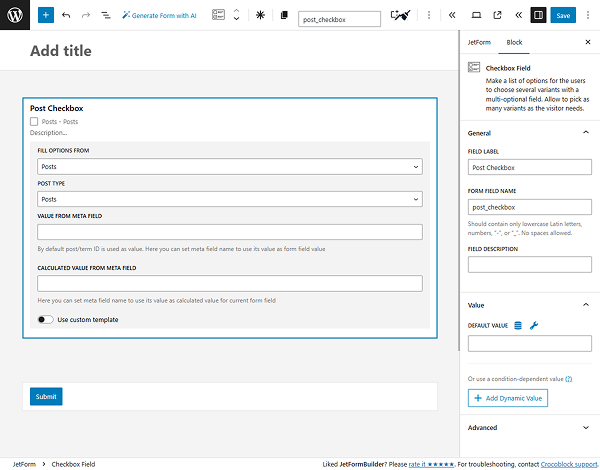
Task: Click the Value From Meta Field input
Action: (x=230, y=232)
